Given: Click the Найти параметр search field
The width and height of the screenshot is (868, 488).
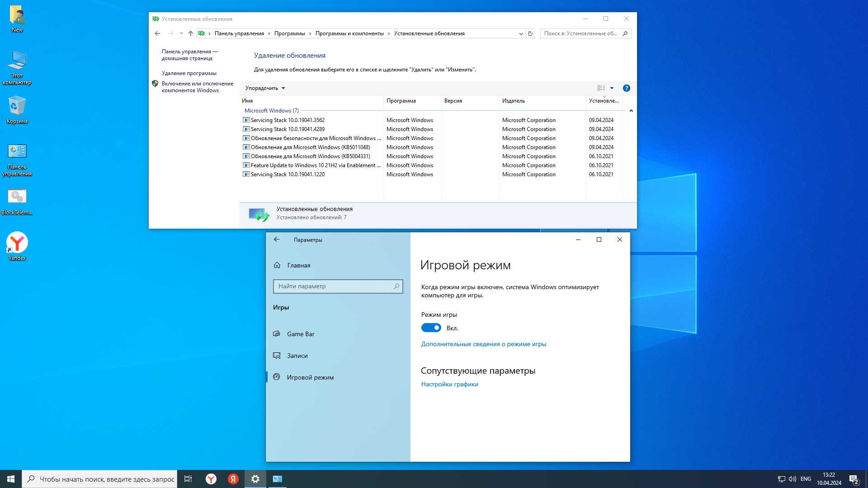Looking at the screenshot, I should pos(335,286).
